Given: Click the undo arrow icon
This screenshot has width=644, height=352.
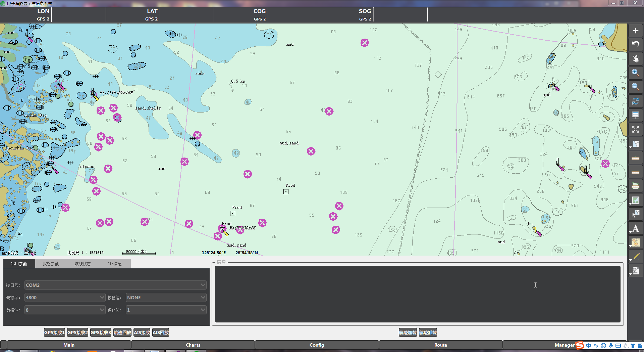Looking at the screenshot, I should (x=635, y=44).
